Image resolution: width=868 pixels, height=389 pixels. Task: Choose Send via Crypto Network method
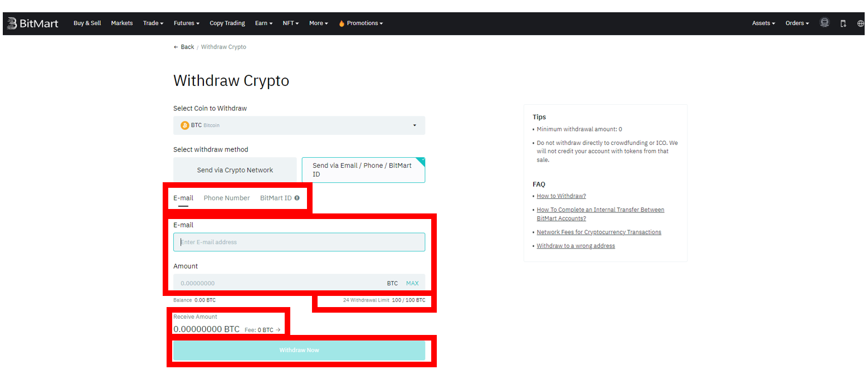[235, 170]
